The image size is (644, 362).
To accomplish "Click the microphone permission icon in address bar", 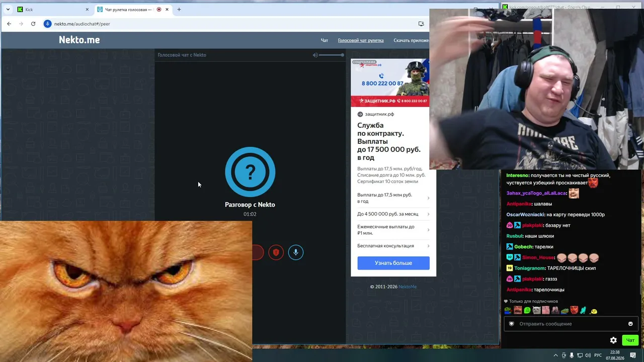I will 48,24.
